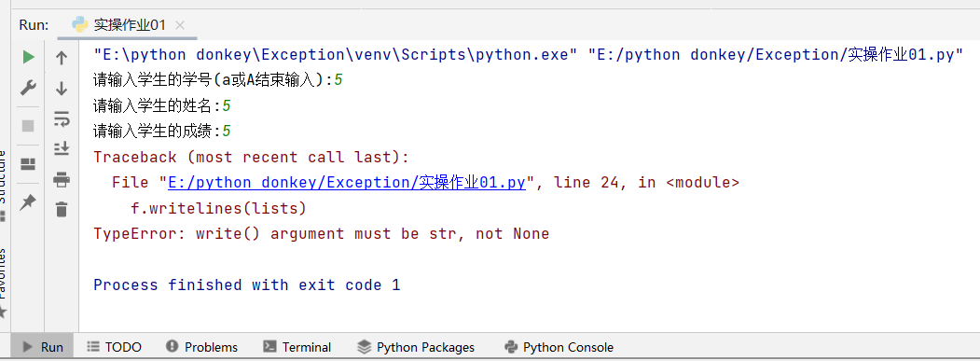Restore layout icon in Run sidebar
Viewport: 980px width, 361px height.
tap(28, 164)
